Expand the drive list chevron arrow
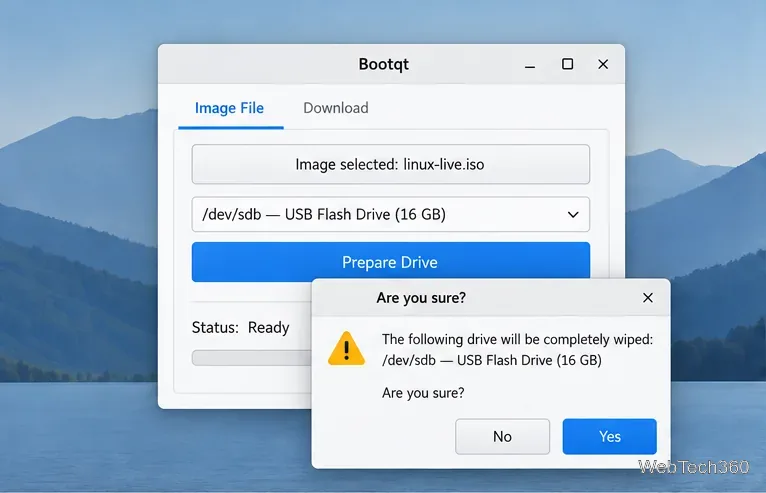This screenshot has height=493, width=766. (x=573, y=214)
